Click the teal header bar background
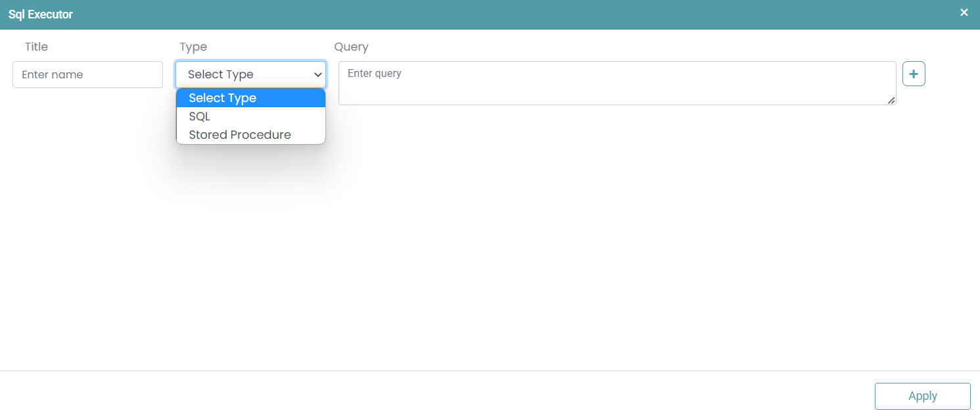The height and width of the screenshot is (419, 980). [x=493, y=14]
